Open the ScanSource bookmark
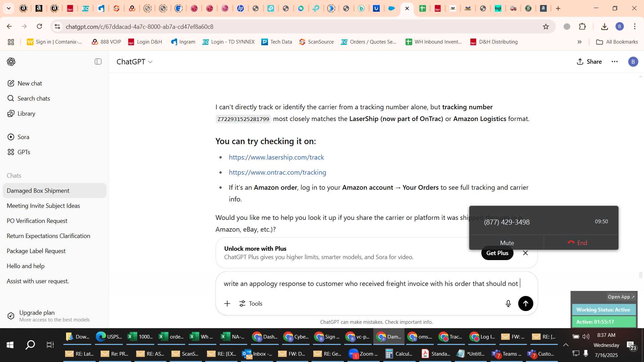The height and width of the screenshot is (362, 644). [x=316, y=42]
